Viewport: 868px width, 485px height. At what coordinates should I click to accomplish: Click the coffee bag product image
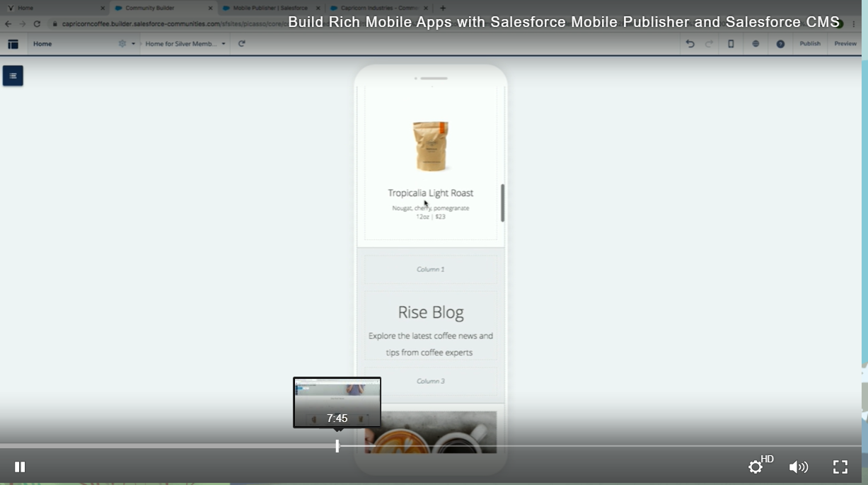(431, 147)
